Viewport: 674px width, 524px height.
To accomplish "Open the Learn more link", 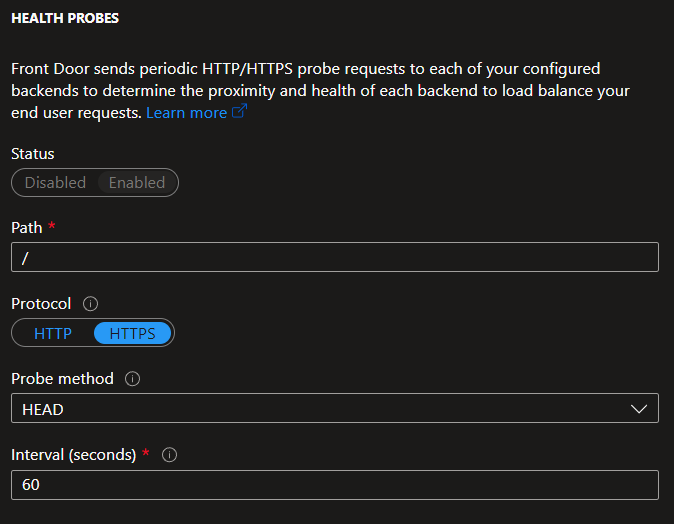I will pyautogui.click(x=187, y=113).
